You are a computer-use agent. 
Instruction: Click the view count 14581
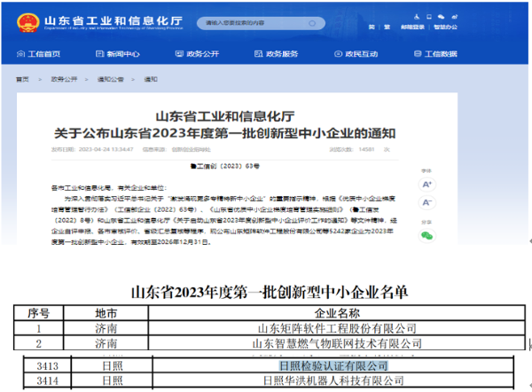click(366, 149)
